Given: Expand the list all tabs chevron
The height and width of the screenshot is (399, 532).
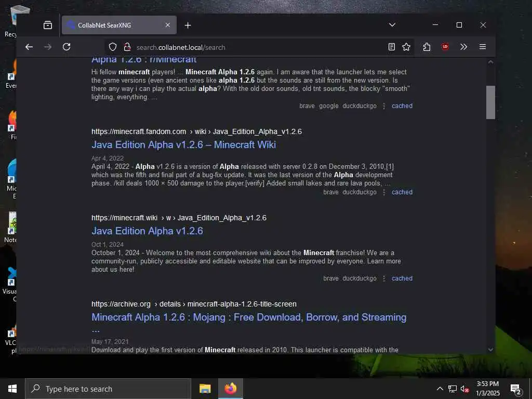Looking at the screenshot, I should pyautogui.click(x=392, y=25).
